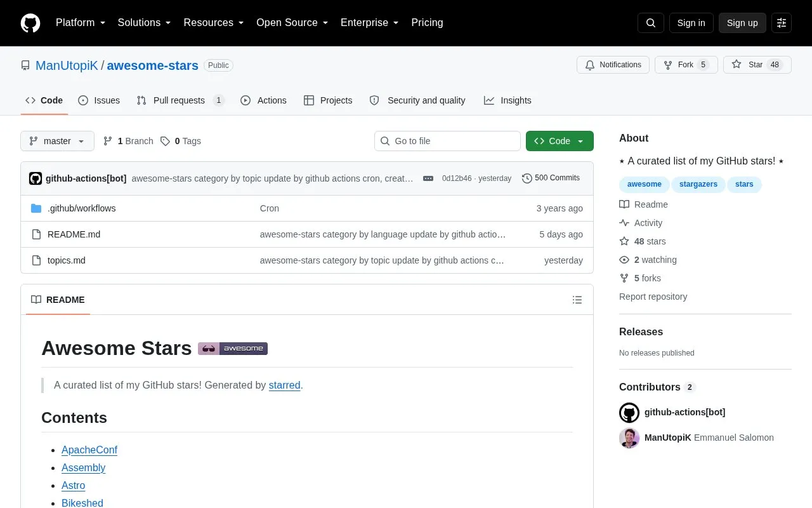Open the master branch selector

57,141
